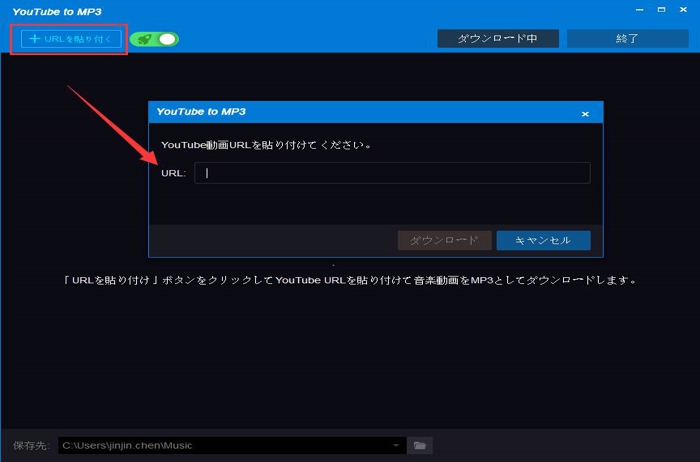The width and height of the screenshot is (700, 462).
Task: Click the 'URLを貼り付く' paste URL button
Action: [x=71, y=39]
